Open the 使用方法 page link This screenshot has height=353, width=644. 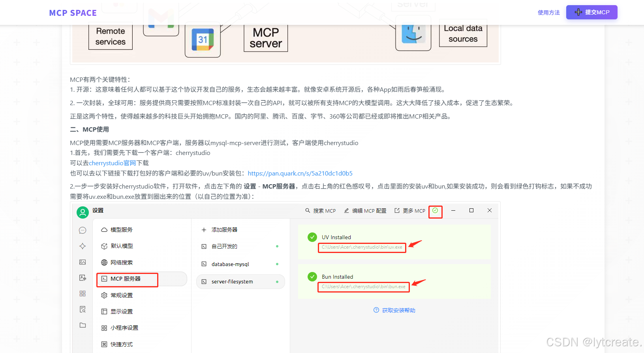pyautogui.click(x=548, y=13)
